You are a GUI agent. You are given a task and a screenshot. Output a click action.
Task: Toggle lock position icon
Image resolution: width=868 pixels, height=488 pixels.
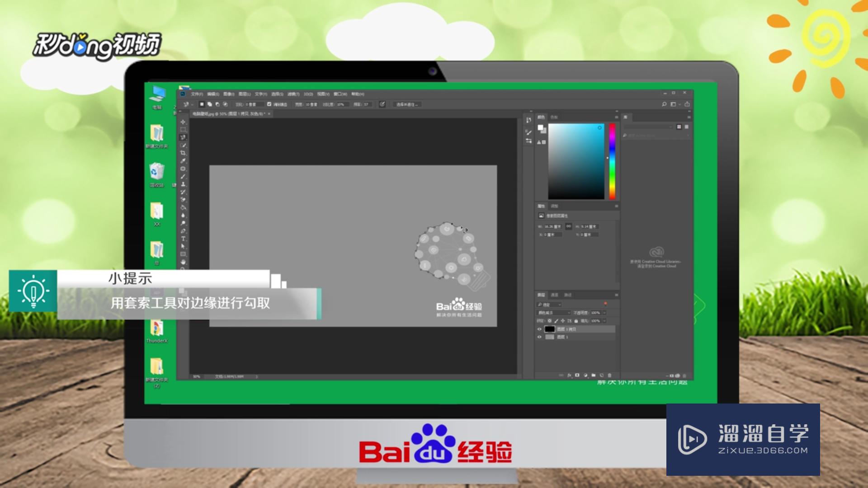563,321
